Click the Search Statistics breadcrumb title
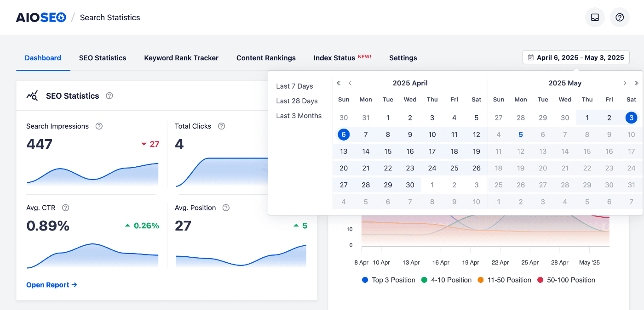 coord(110,17)
